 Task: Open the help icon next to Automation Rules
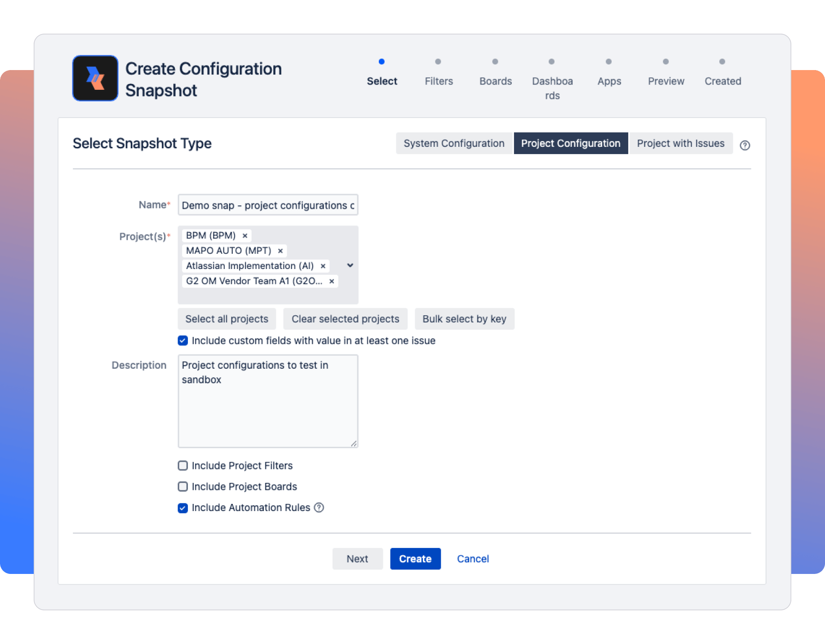[319, 507]
